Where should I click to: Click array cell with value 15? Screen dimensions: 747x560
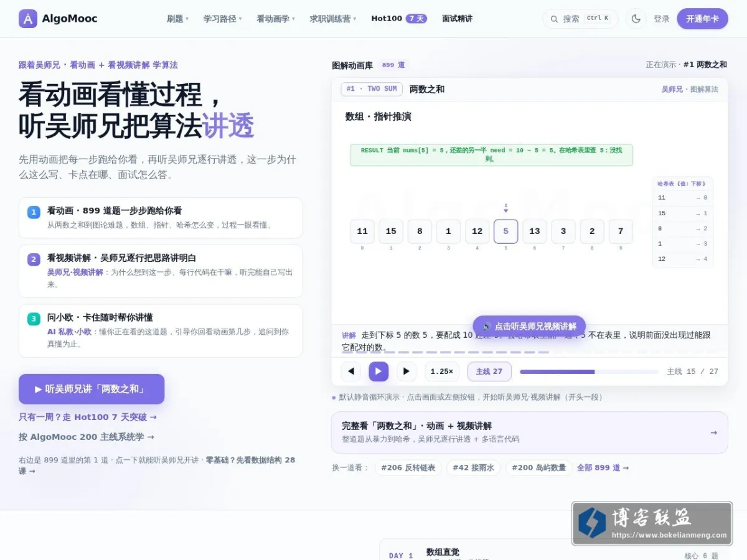click(391, 231)
